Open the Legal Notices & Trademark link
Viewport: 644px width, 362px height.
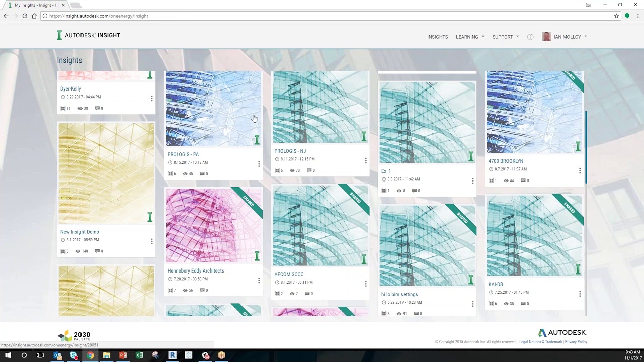click(x=540, y=342)
